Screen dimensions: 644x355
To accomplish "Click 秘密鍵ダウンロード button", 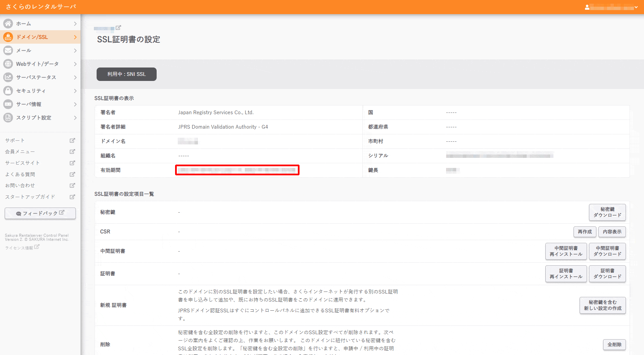I will [607, 212].
